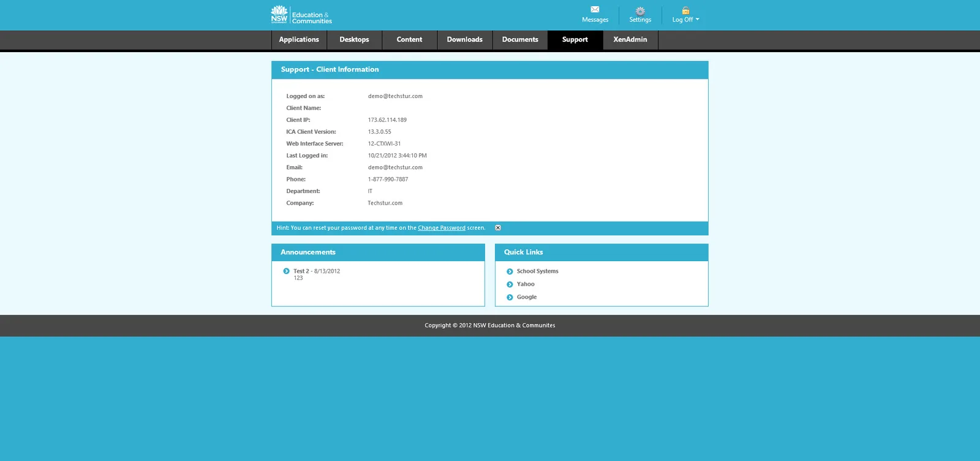980x461 pixels.
Task: Dismiss the password hint bar
Action: tap(498, 228)
